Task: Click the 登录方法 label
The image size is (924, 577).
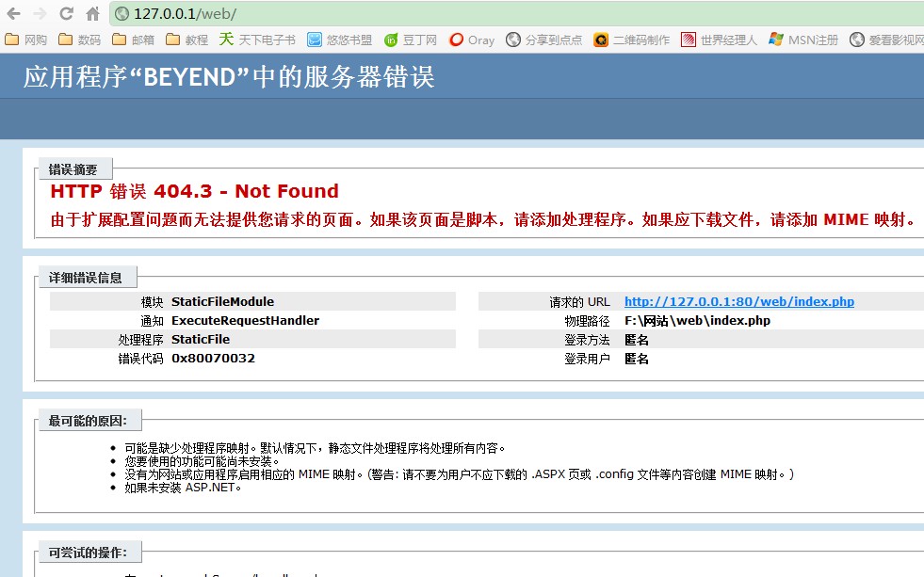Action: (587, 340)
